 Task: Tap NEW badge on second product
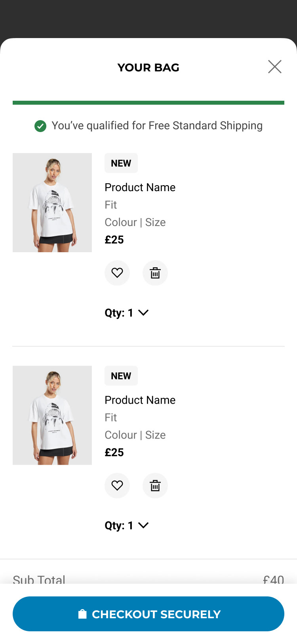[121, 376]
